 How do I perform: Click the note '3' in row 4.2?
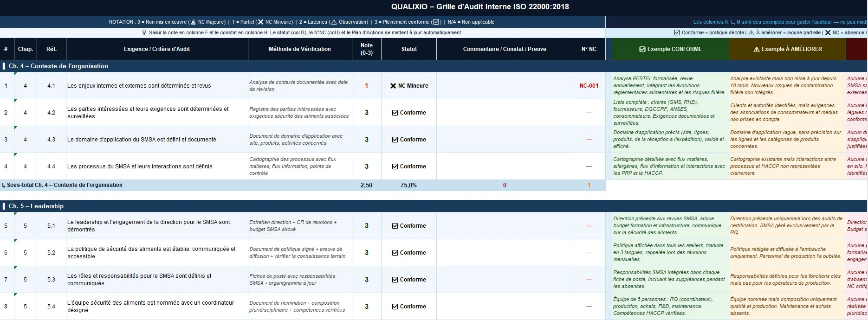367,113
